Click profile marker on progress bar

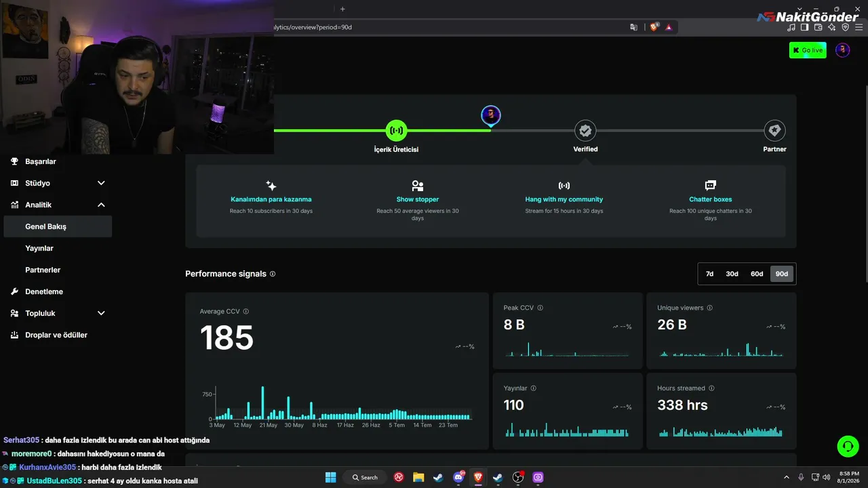(491, 115)
